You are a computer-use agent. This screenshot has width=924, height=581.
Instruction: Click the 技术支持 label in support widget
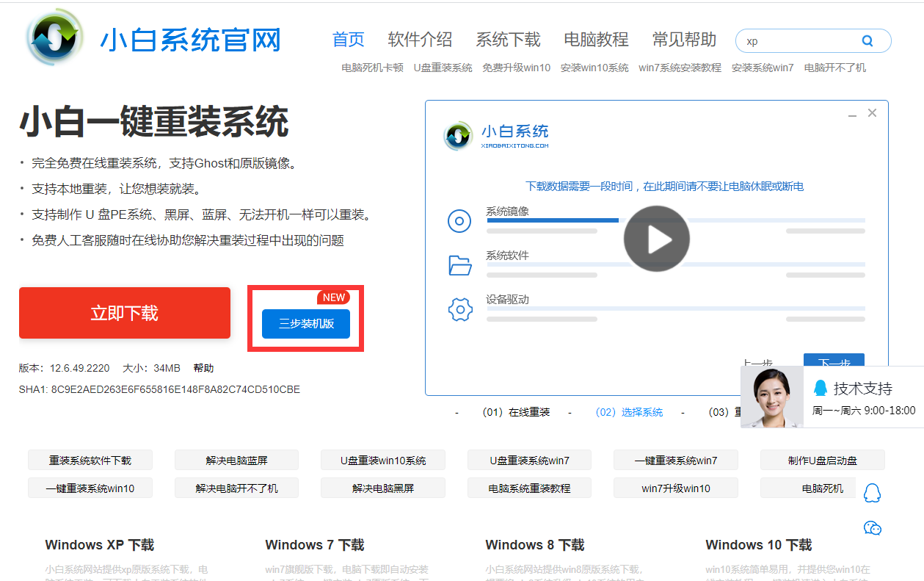[863, 389]
